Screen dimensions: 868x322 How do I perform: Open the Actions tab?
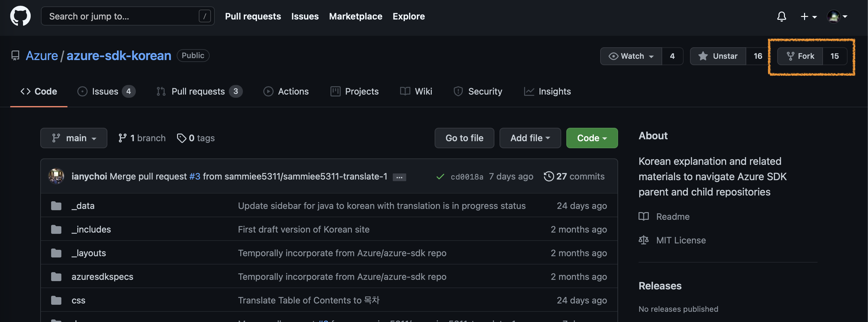pyautogui.click(x=286, y=91)
